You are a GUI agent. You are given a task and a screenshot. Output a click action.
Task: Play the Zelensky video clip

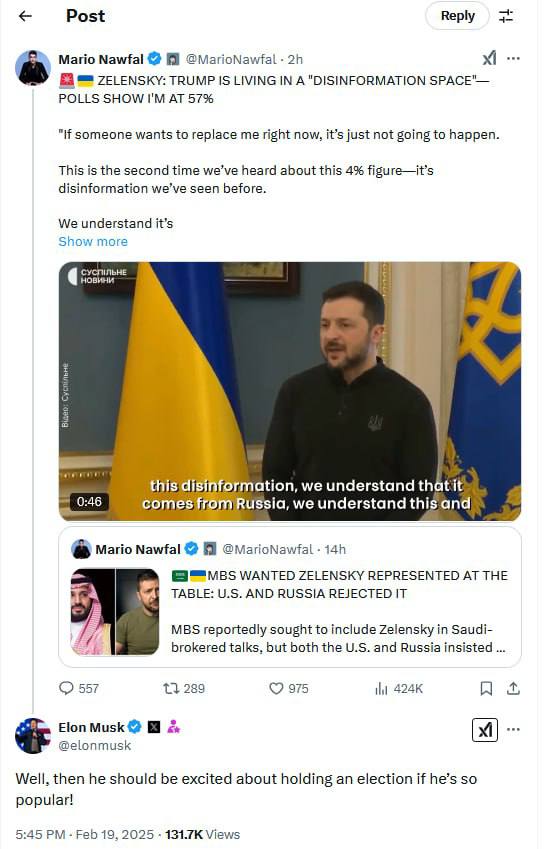tap(290, 391)
